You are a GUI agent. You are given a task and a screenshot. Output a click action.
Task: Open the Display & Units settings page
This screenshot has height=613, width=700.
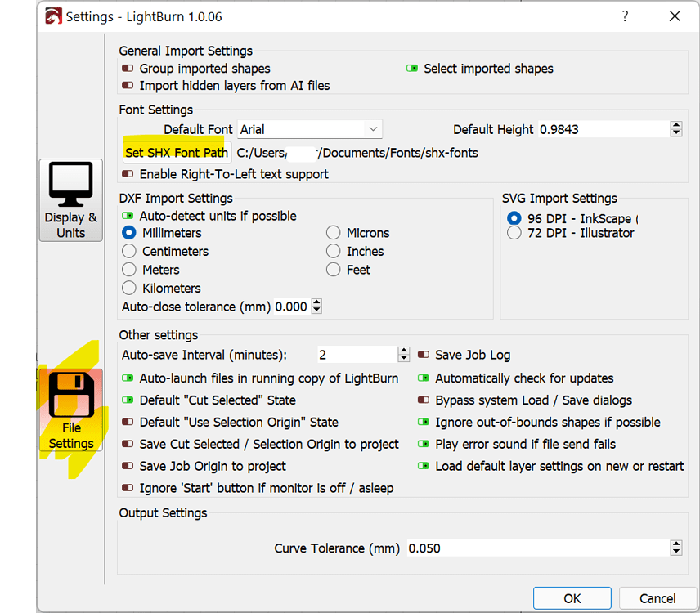[70, 200]
